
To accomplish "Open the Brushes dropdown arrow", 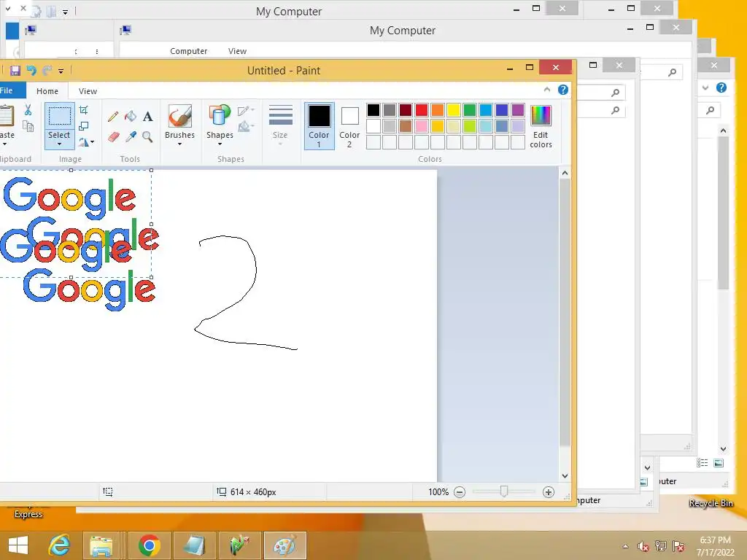I will [x=180, y=144].
